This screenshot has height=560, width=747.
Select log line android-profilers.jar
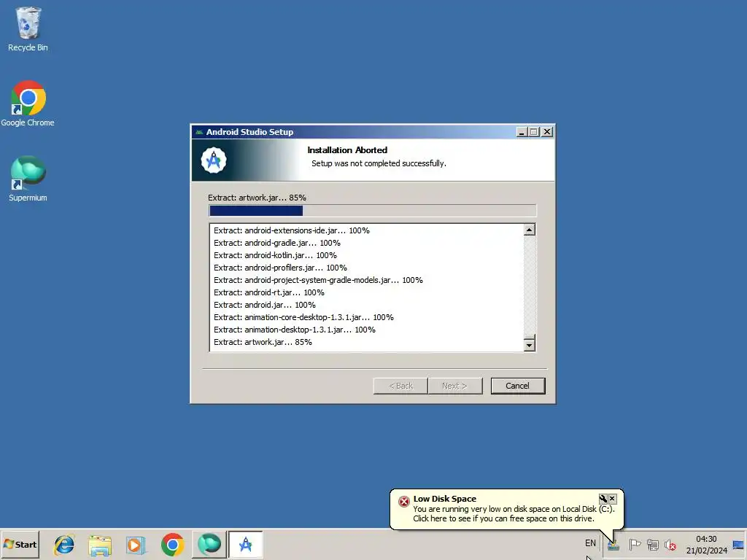tap(280, 268)
